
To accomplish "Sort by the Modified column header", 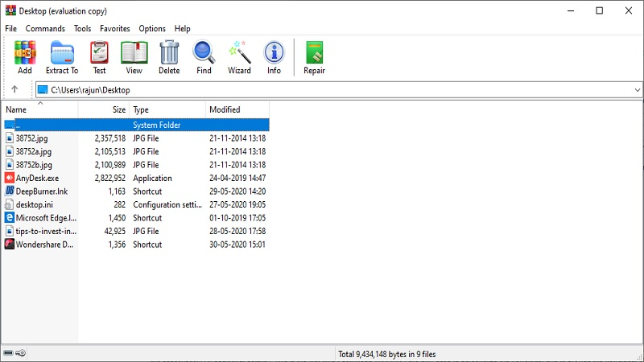I will click(237, 109).
